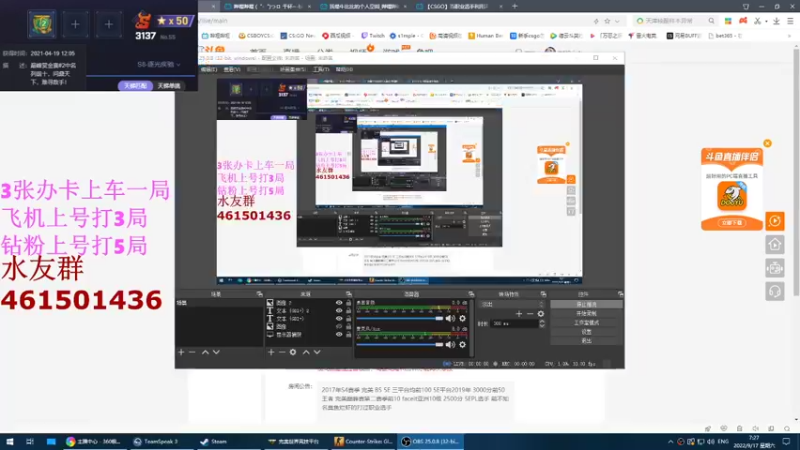This screenshot has height=450, width=800.
Task: Open the Twitch bookmark
Action: (x=373, y=36)
